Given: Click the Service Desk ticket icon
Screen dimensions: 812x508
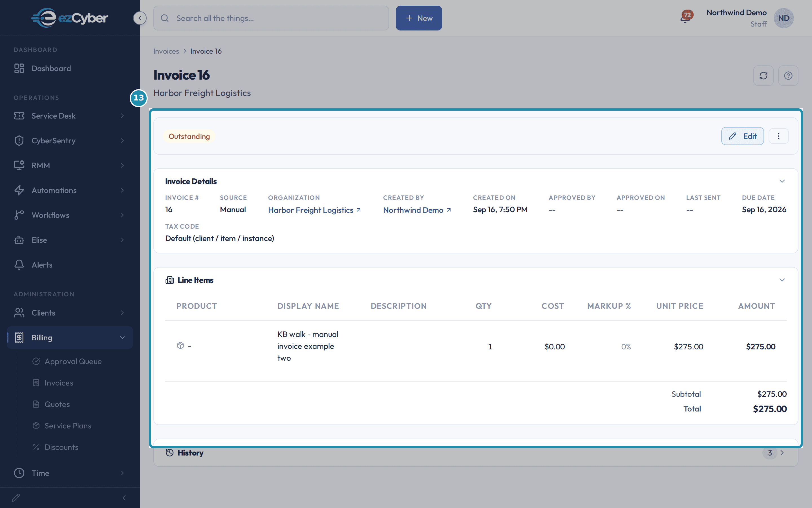Looking at the screenshot, I should tap(19, 116).
